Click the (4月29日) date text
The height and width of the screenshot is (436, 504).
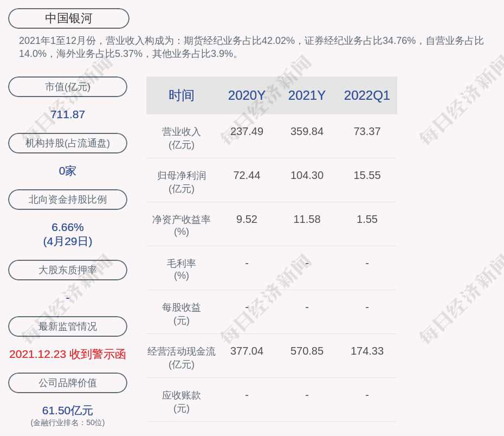(68, 241)
